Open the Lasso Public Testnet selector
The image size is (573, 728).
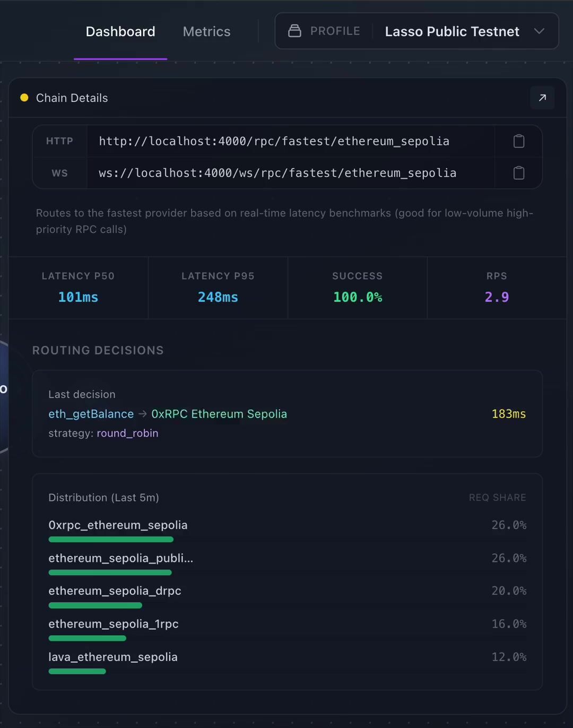(452, 32)
